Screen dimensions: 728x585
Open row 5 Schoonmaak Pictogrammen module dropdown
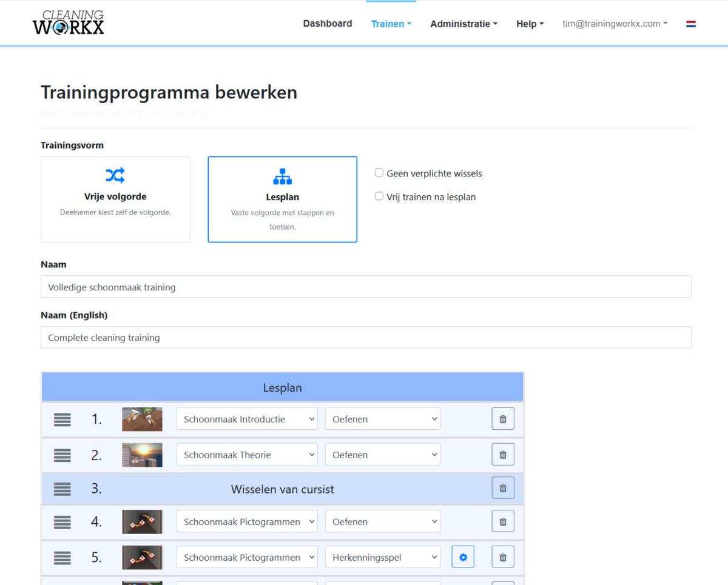(x=247, y=557)
